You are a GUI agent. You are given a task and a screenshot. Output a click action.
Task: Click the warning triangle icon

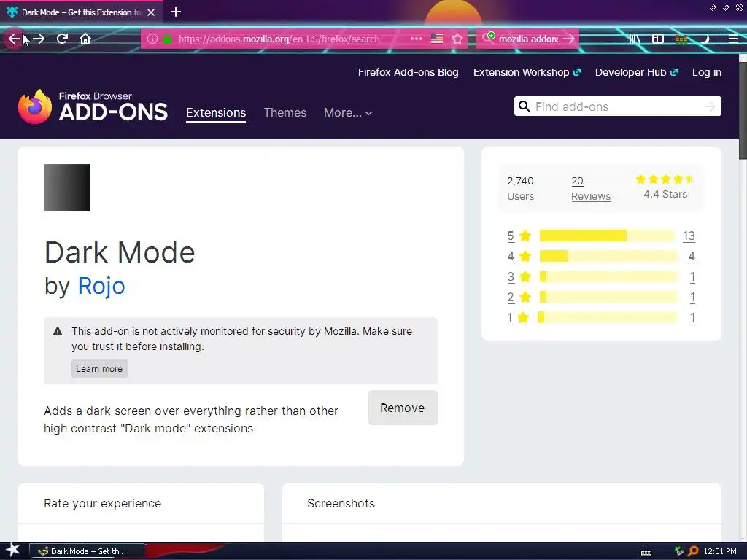58,332
